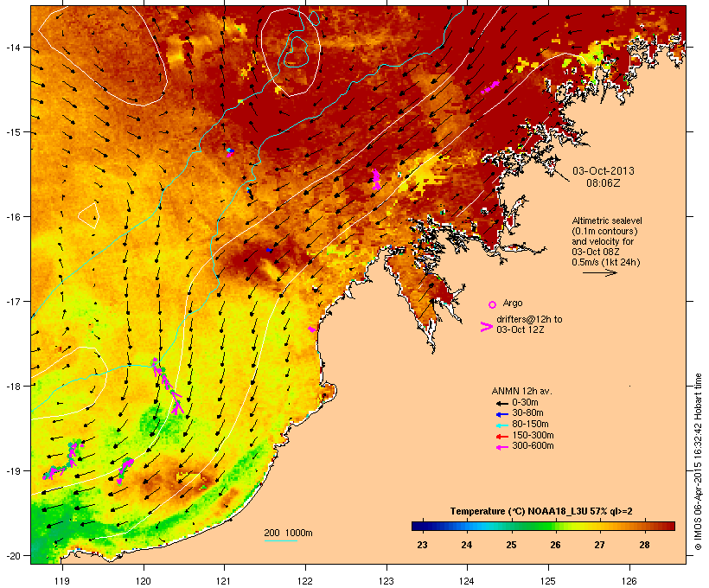Click the 0-30m depth label
Screen dimensions: 709x588
(525, 403)
